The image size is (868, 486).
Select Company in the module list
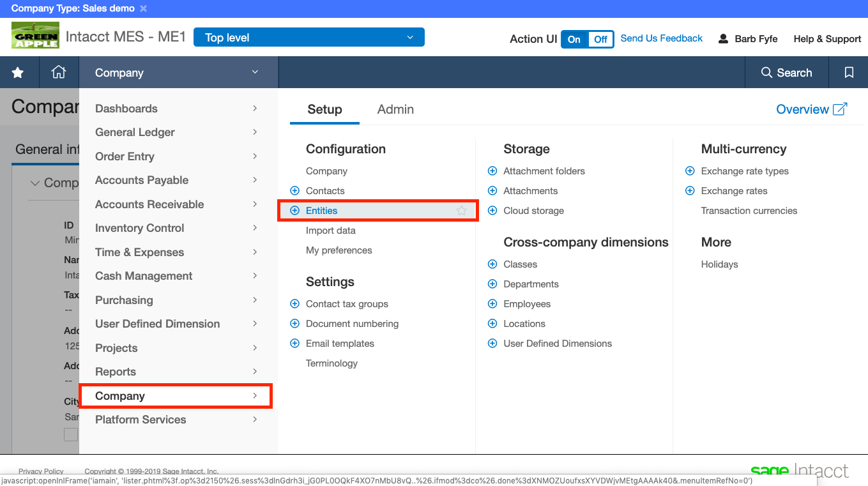176,396
